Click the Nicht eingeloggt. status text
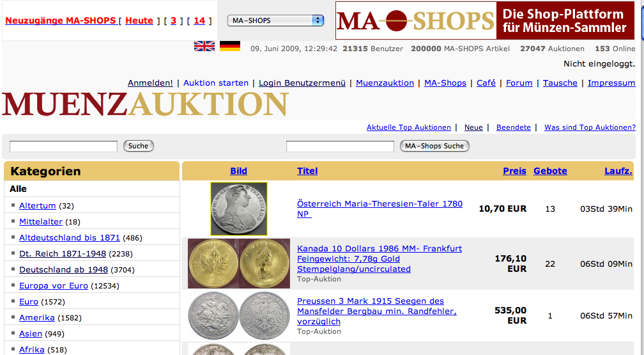The width and height of the screenshot is (644, 355). coord(599,64)
